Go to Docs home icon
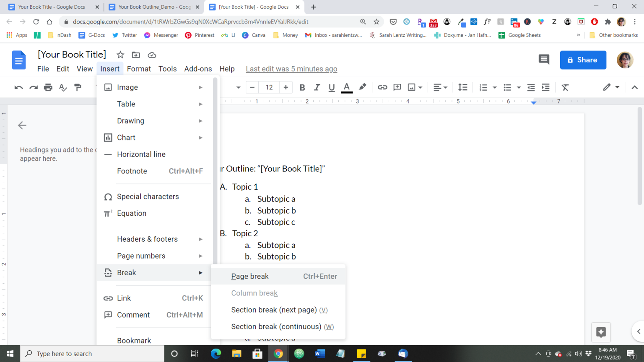This screenshot has width=644, height=362. (x=19, y=60)
